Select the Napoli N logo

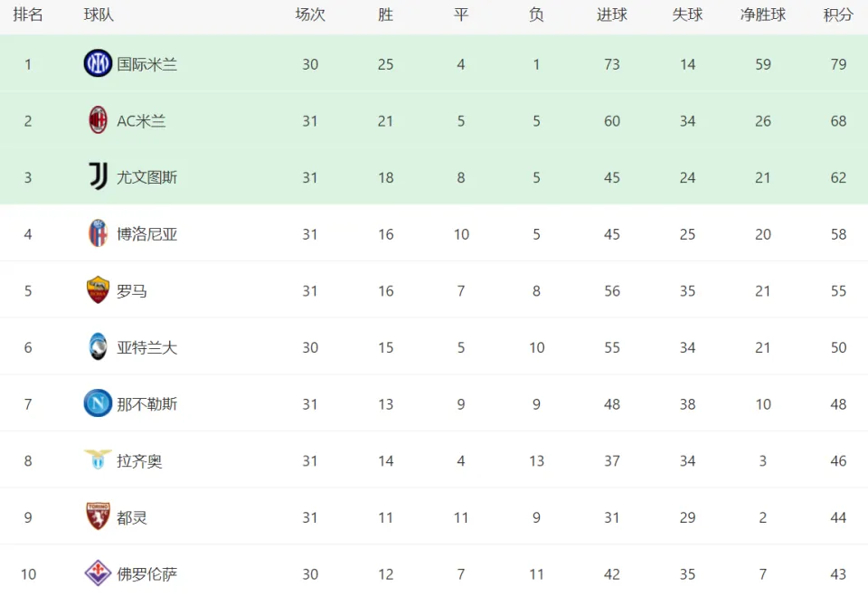(98, 403)
